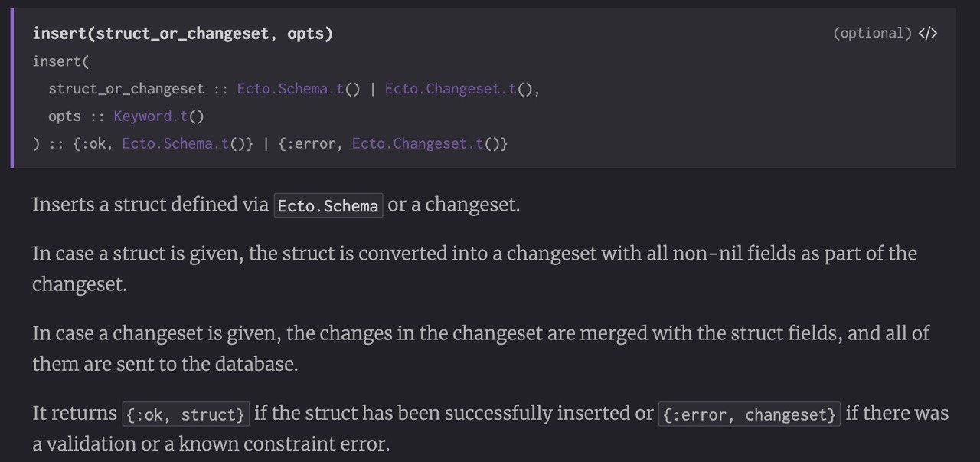The width and height of the screenshot is (980, 462).
Task: Click the paragraph starting 'In case a changeset'
Action: pos(481,349)
